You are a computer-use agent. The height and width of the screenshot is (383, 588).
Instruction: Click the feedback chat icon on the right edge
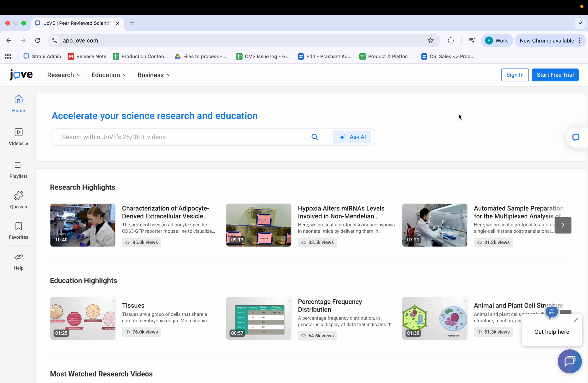click(576, 138)
